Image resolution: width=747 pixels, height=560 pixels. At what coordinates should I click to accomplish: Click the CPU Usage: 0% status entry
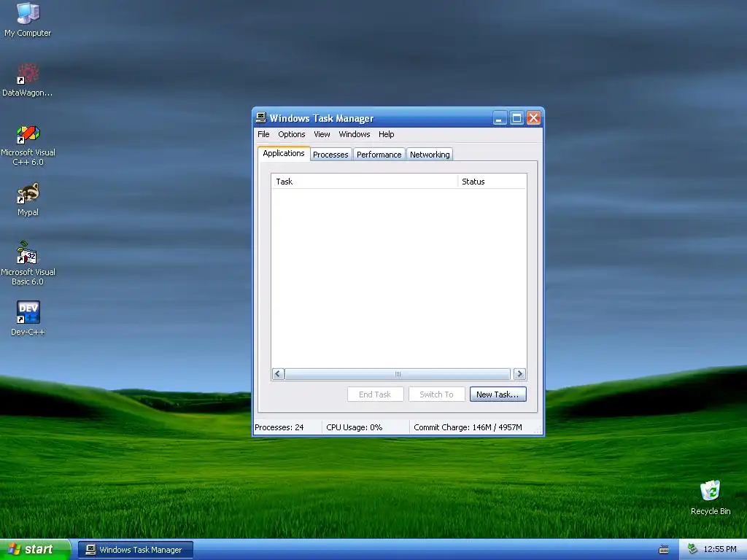point(365,427)
